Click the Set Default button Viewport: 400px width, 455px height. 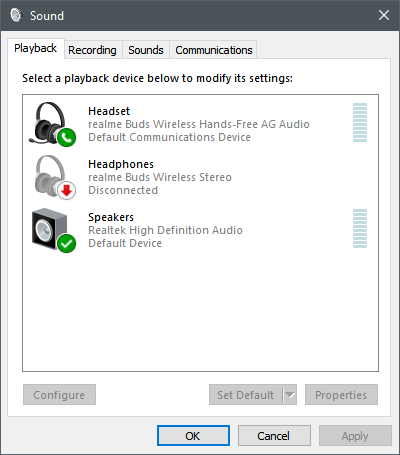click(246, 395)
